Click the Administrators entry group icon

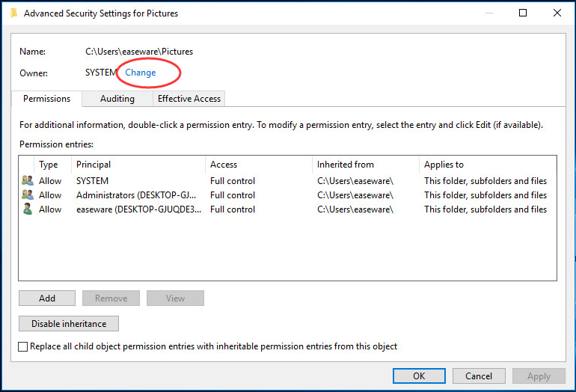pyautogui.click(x=28, y=195)
